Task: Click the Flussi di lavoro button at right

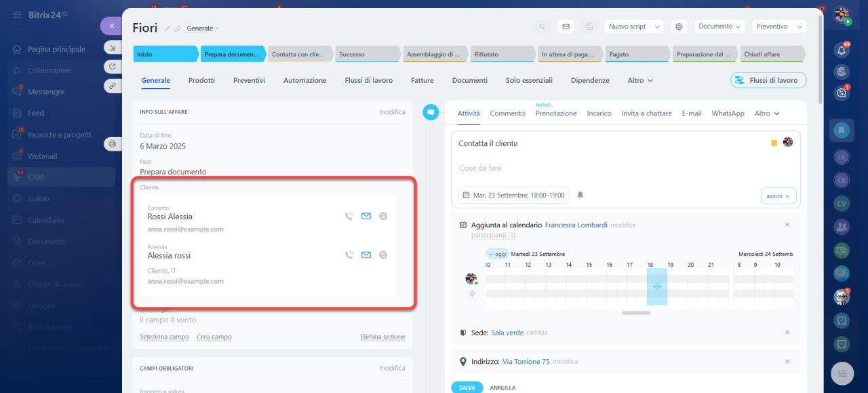Action: coord(768,80)
